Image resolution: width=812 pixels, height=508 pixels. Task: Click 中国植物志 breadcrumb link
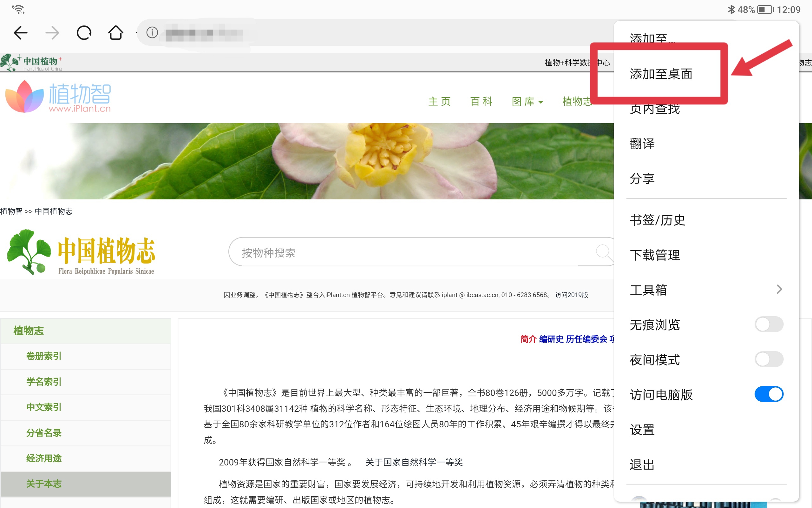(x=54, y=211)
